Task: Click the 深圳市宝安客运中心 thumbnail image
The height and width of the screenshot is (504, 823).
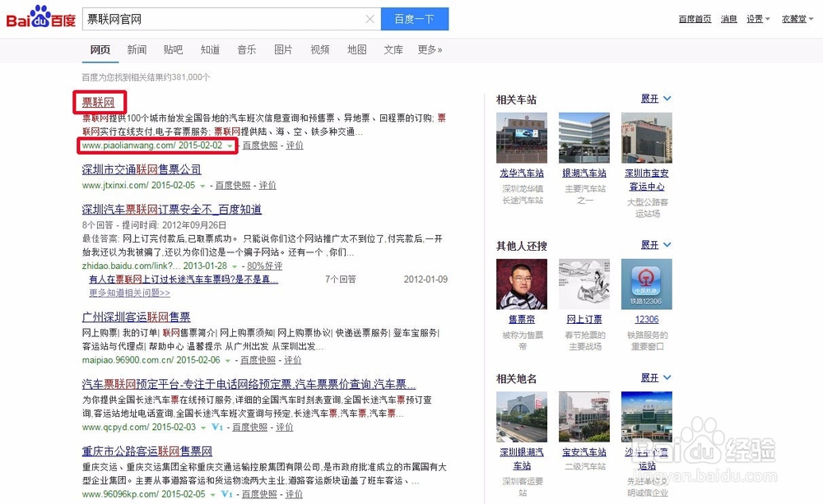Action: (x=647, y=137)
